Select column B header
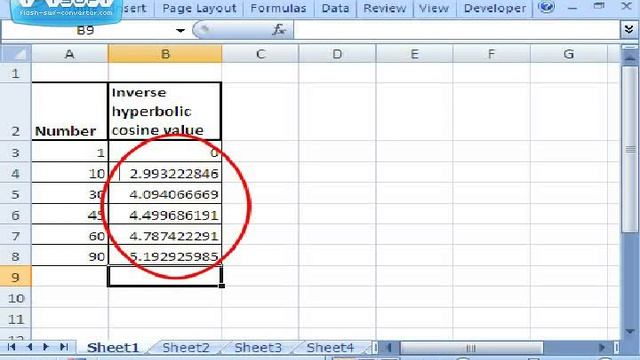Screen dimensions: 640x360 click(x=165, y=54)
